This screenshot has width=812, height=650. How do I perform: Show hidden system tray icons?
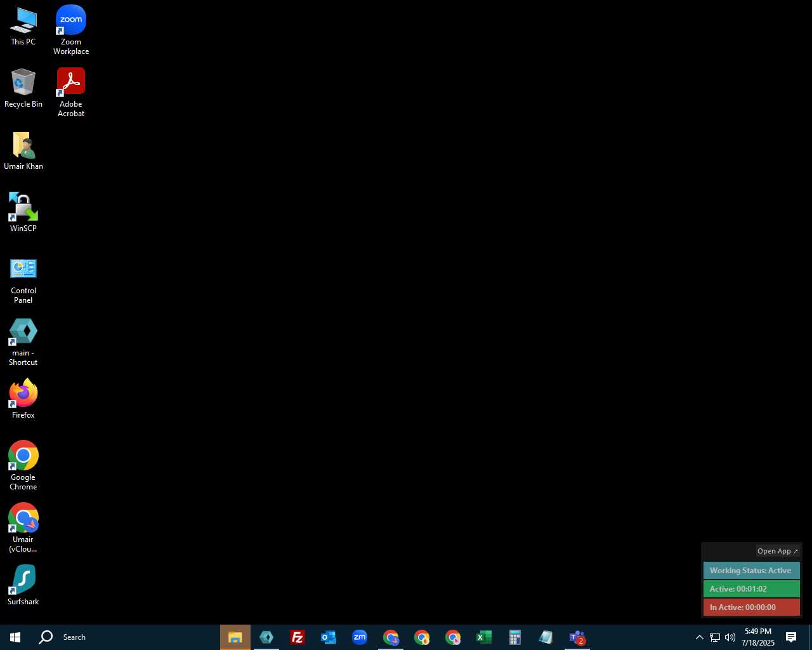(699, 637)
